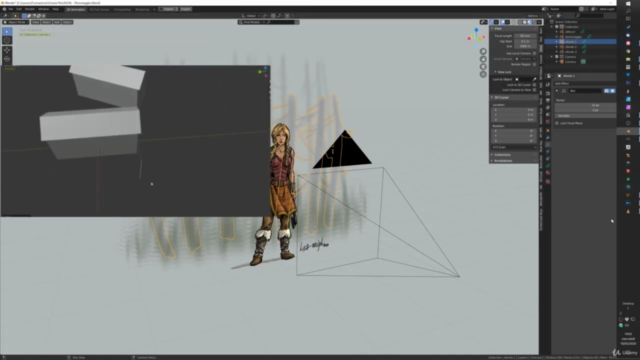
Task: Select the Select Box tool
Action: point(7,32)
